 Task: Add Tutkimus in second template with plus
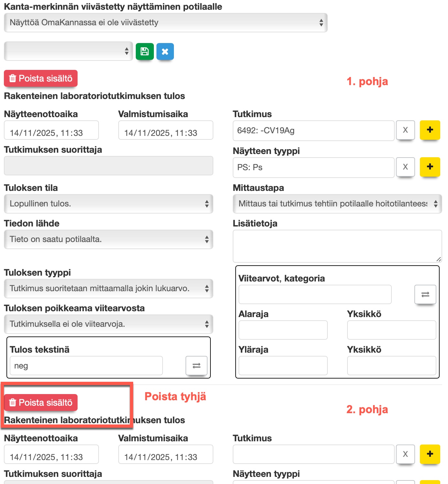pos(430,454)
